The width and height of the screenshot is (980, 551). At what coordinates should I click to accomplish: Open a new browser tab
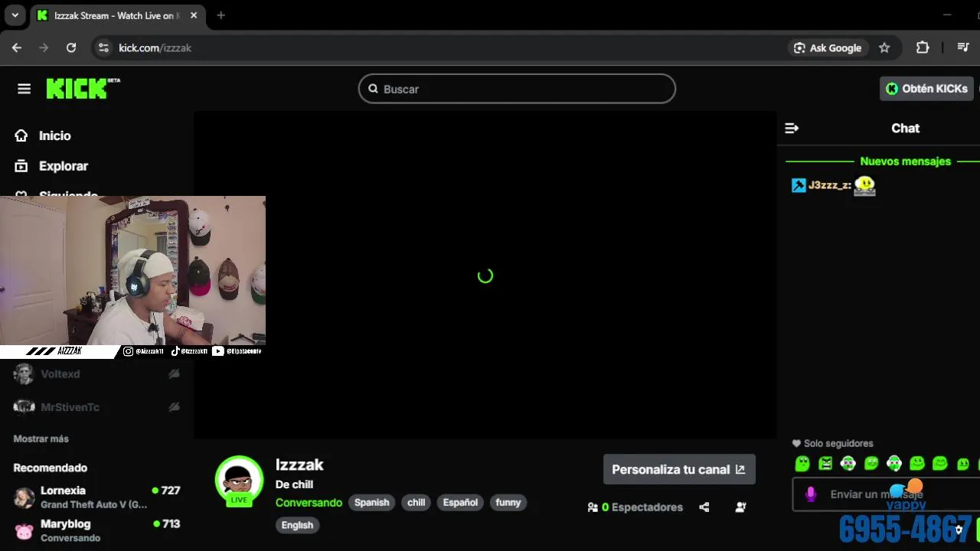pyautogui.click(x=220, y=15)
